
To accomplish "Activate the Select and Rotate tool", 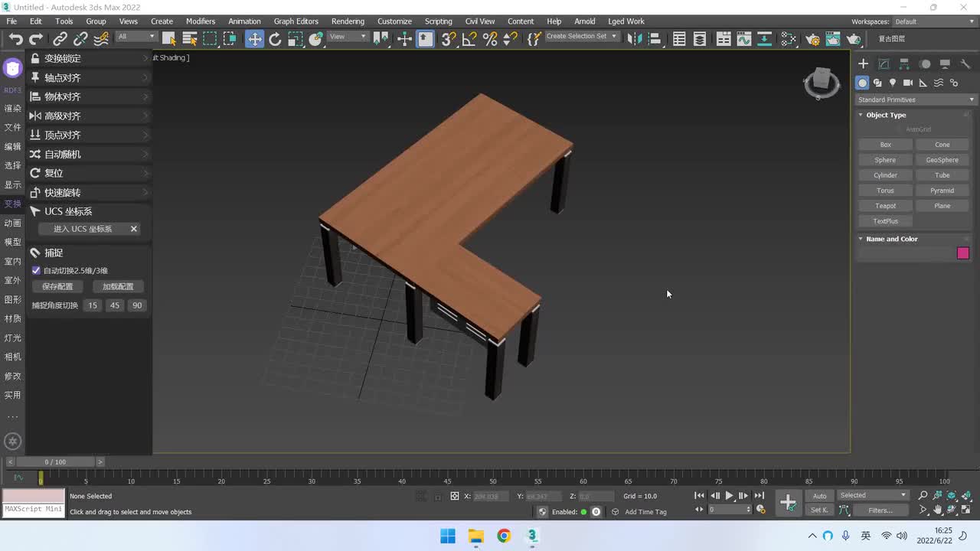I will click(275, 39).
